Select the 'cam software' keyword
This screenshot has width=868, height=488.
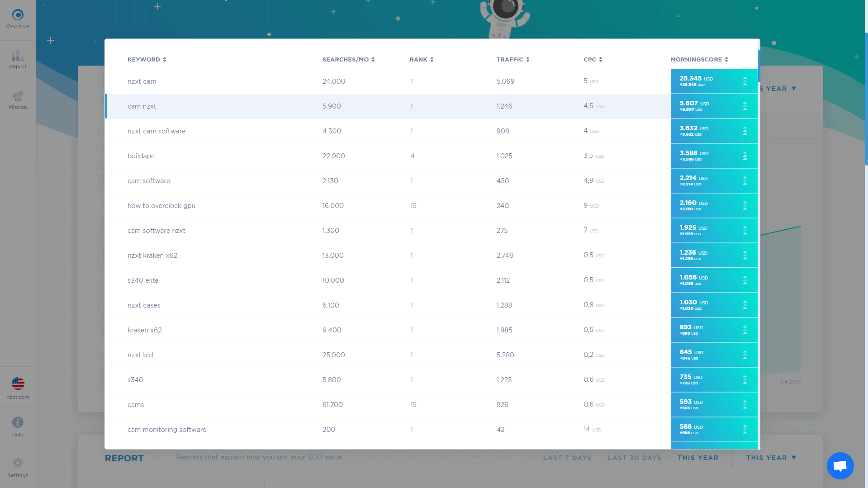pyautogui.click(x=149, y=181)
